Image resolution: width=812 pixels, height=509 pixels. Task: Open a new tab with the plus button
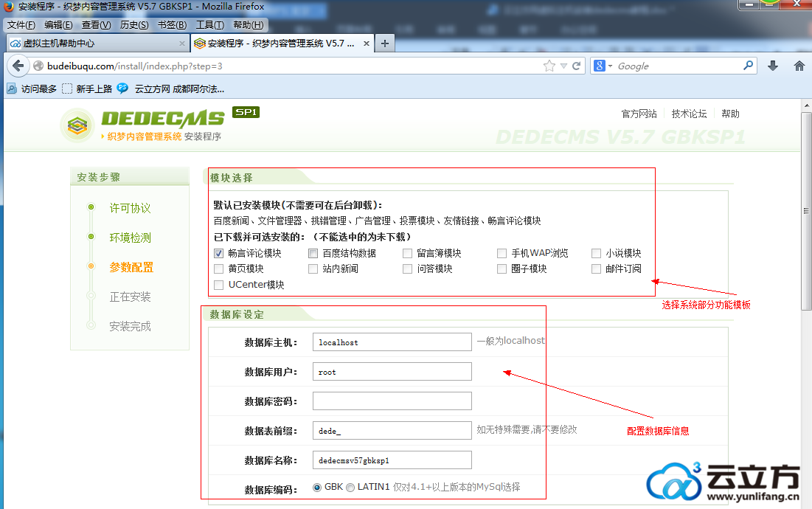[x=384, y=44]
